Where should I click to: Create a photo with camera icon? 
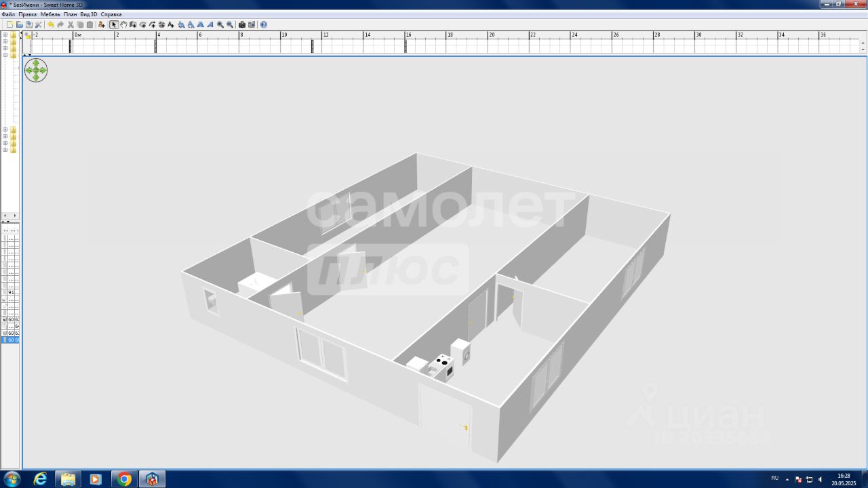tap(241, 24)
